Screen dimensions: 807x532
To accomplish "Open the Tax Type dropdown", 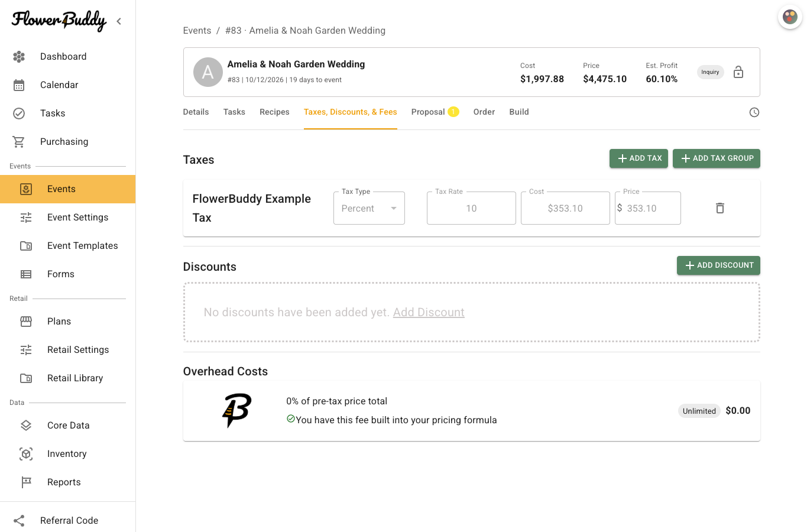I will [x=369, y=208].
